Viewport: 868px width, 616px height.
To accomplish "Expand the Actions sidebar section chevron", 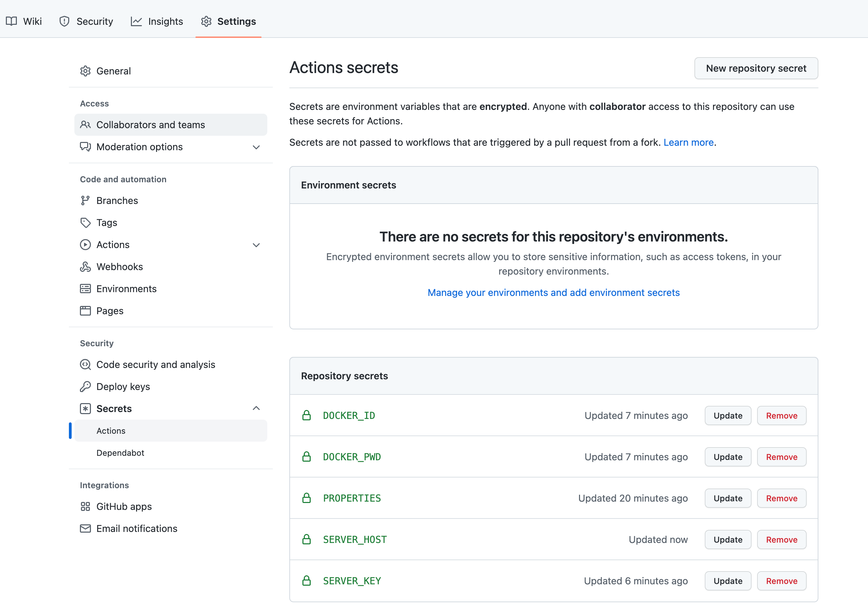I will tap(256, 245).
